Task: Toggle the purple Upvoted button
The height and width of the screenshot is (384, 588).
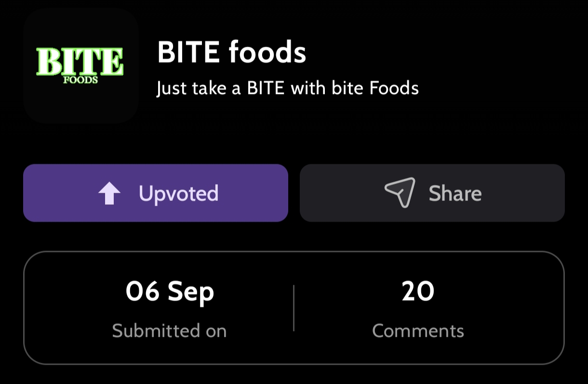Action: coord(155,193)
